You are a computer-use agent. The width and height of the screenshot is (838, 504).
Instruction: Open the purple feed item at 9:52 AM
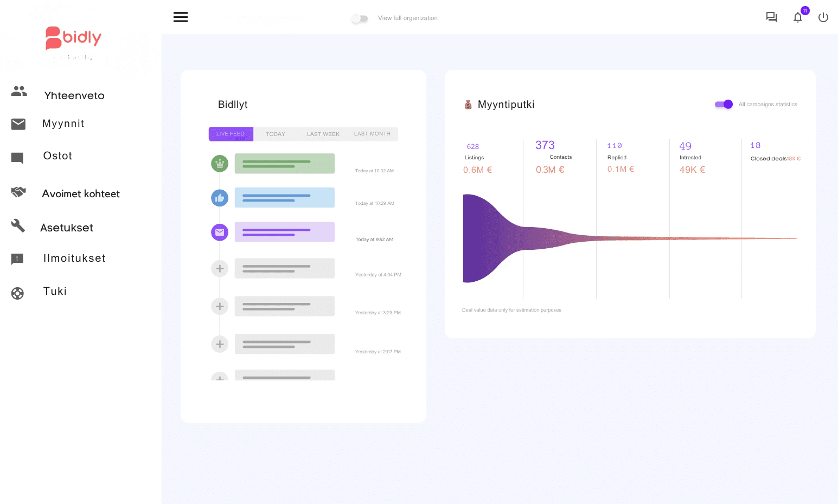coord(285,232)
